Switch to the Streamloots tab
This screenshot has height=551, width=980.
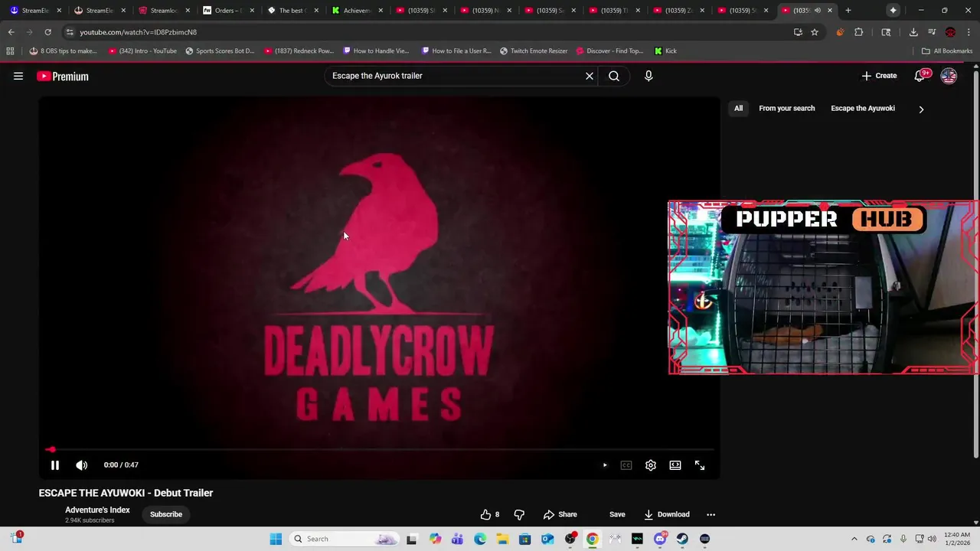pos(165,11)
